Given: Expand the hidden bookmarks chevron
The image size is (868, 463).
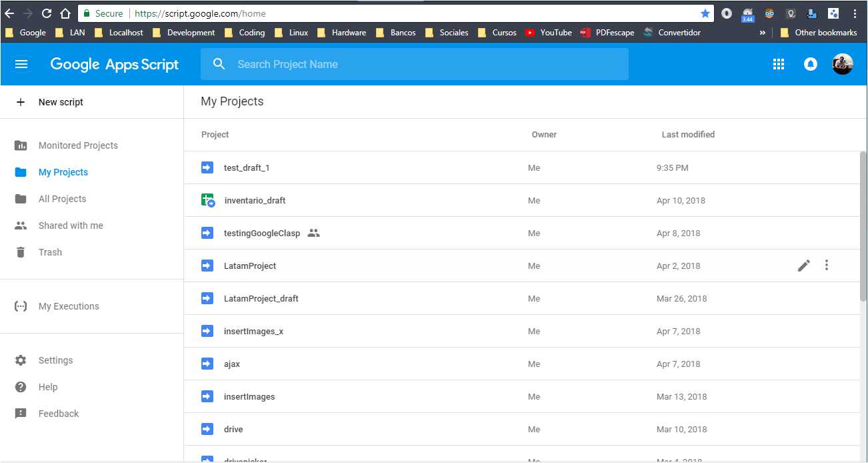Looking at the screenshot, I should pyautogui.click(x=762, y=32).
